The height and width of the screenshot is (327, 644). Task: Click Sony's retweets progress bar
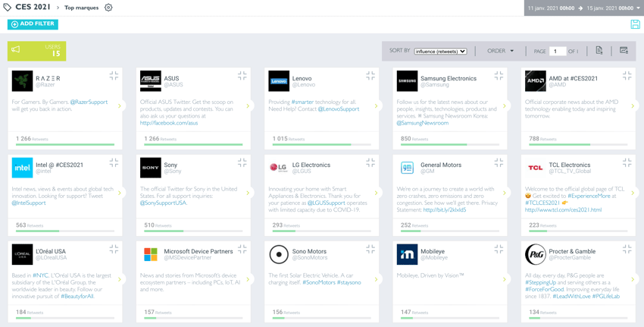coord(193,231)
